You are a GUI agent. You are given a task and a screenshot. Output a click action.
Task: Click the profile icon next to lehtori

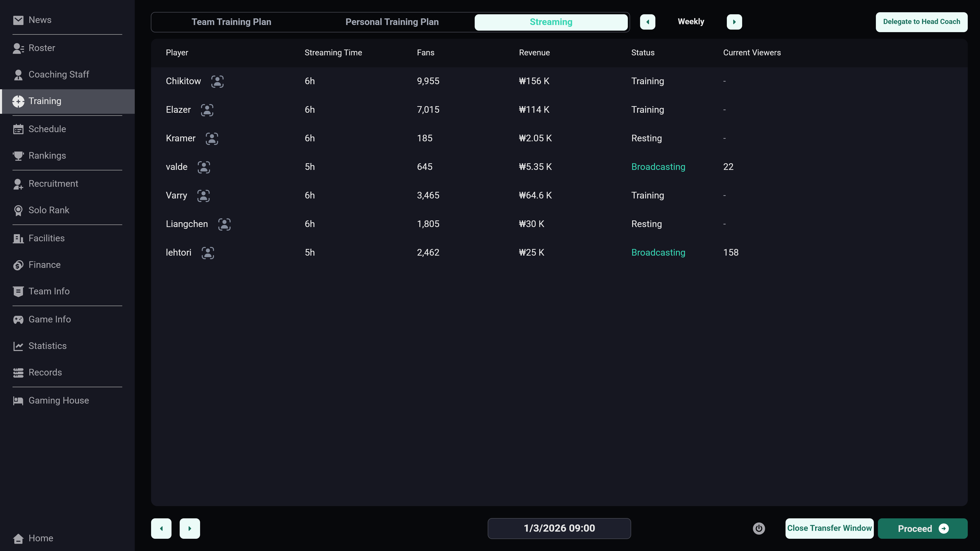pyautogui.click(x=208, y=253)
